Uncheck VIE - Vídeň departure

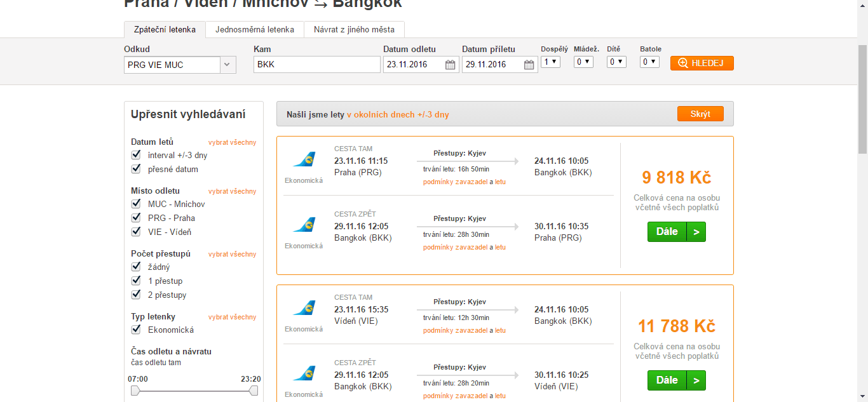click(136, 232)
